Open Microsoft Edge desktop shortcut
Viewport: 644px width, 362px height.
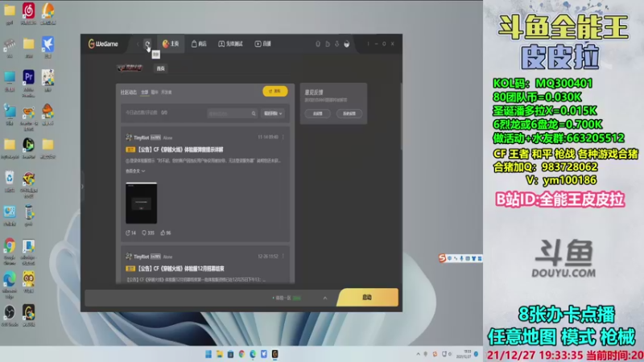point(10,285)
